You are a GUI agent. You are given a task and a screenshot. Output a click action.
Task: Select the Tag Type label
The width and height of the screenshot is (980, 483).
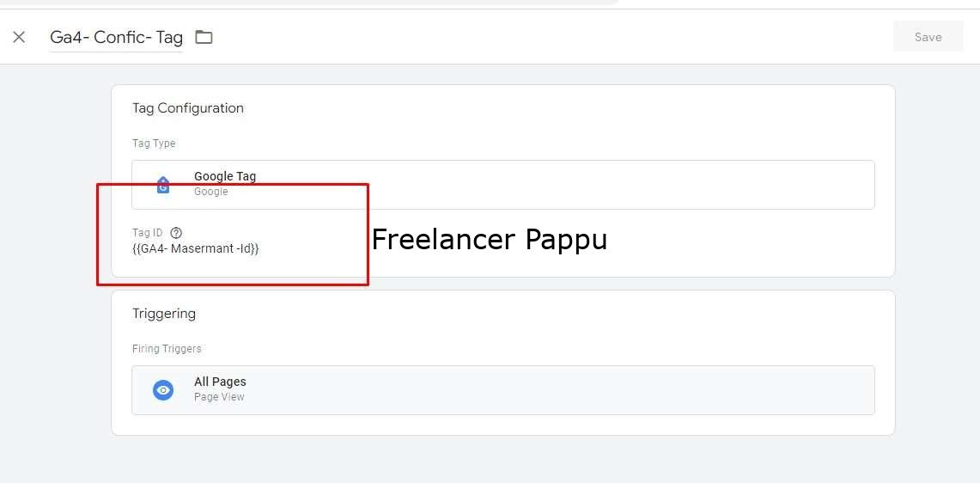(154, 144)
